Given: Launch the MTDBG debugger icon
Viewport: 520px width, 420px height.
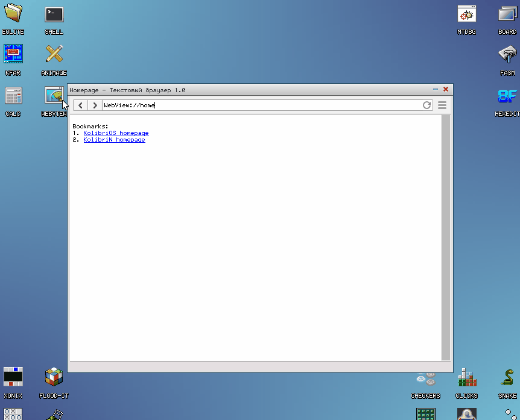Looking at the screenshot, I should (466, 14).
